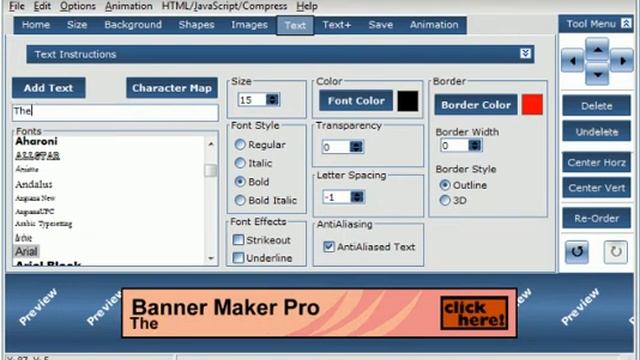Open the Character Map

tap(172, 88)
